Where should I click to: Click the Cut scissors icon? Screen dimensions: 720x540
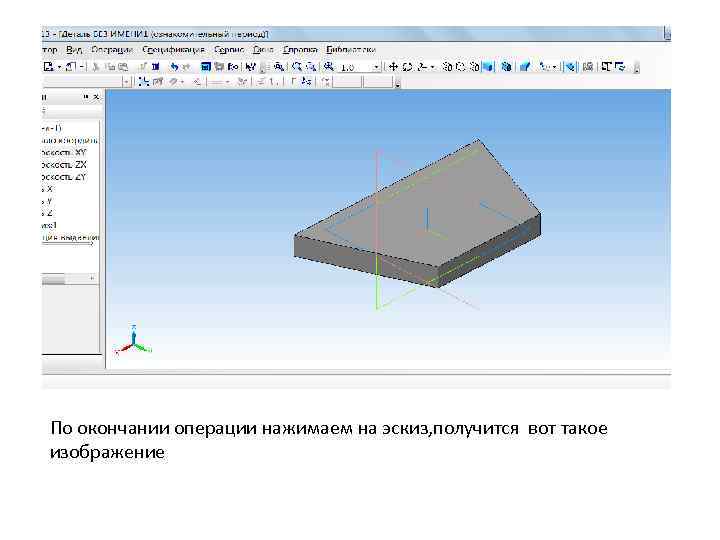[96, 67]
